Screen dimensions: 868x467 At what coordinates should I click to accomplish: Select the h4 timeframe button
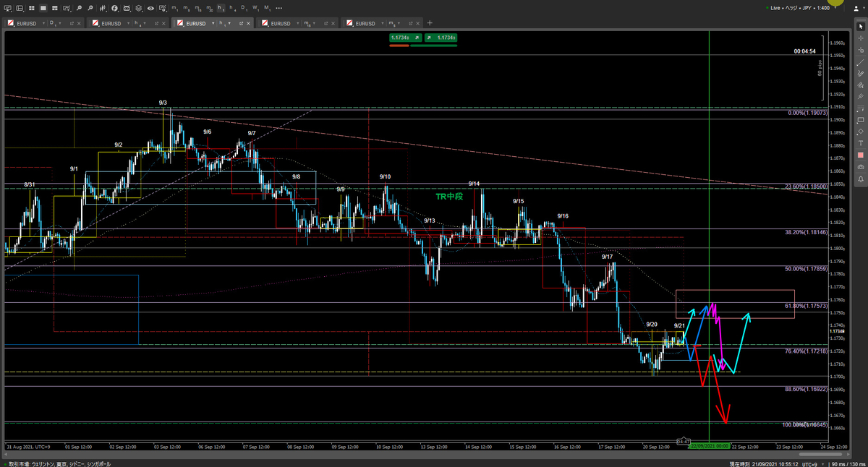pos(232,7)
